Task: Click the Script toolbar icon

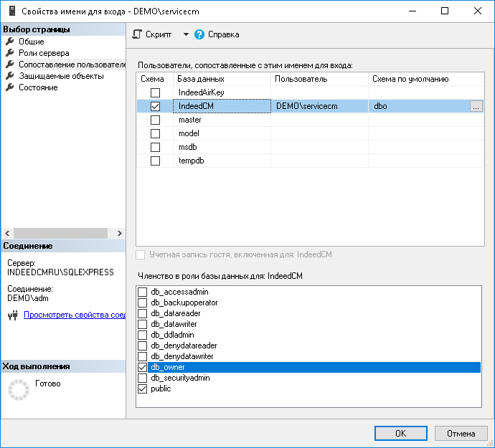Action: tap(138, 34)
